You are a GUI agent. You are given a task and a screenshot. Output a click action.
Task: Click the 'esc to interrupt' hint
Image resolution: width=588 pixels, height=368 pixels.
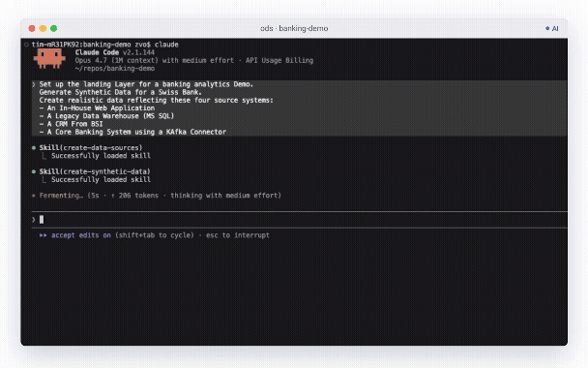pos(238,235)
